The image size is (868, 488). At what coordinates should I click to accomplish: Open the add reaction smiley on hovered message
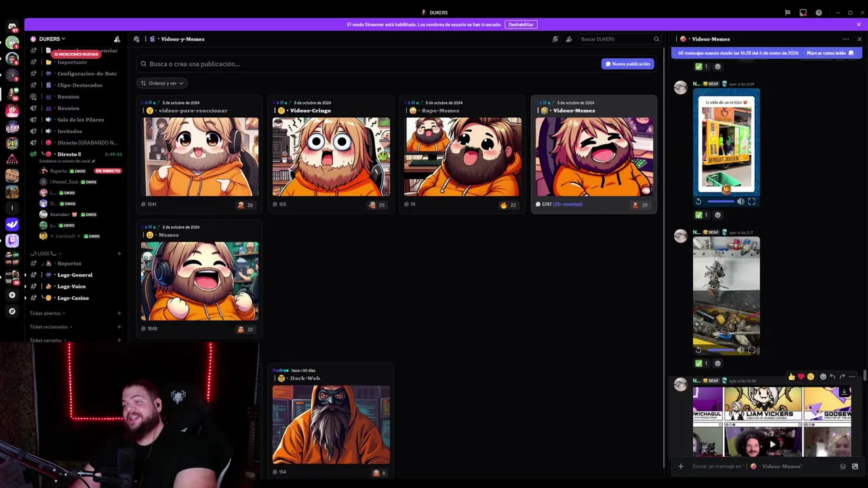pyautogui.click(x=823, y=377)
